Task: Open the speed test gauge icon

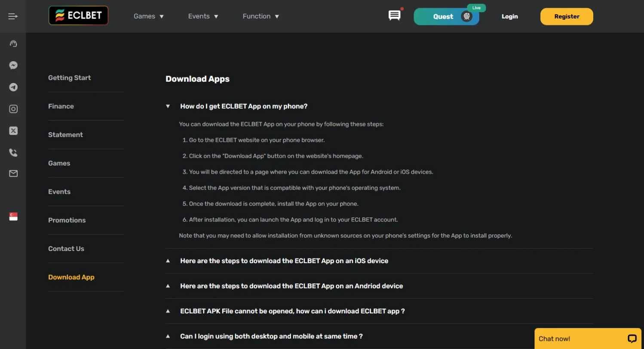Action: (13, 43)
